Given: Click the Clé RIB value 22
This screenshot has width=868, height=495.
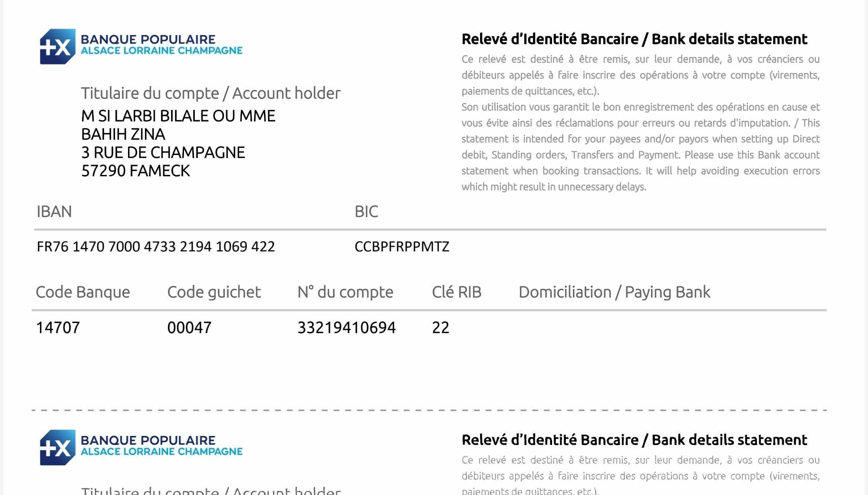Looking at the screenshot, I should pos(441,327).
